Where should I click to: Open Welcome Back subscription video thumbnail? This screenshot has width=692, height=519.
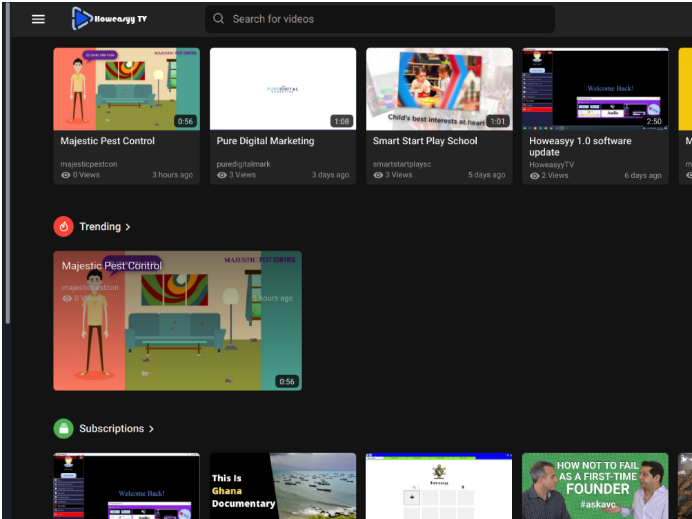[126, 486]
